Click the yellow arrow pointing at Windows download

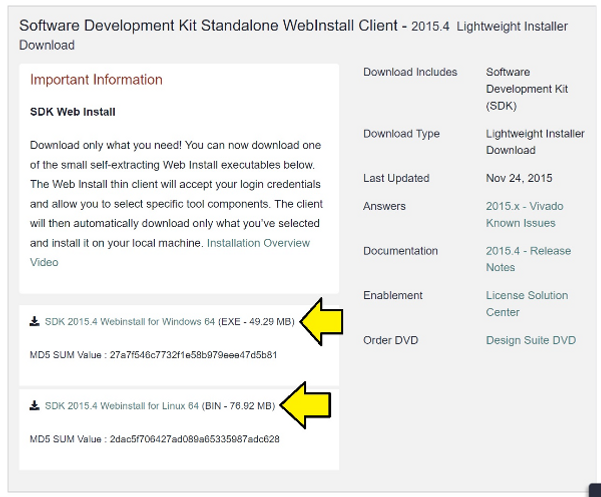click(x=323, y=321)
